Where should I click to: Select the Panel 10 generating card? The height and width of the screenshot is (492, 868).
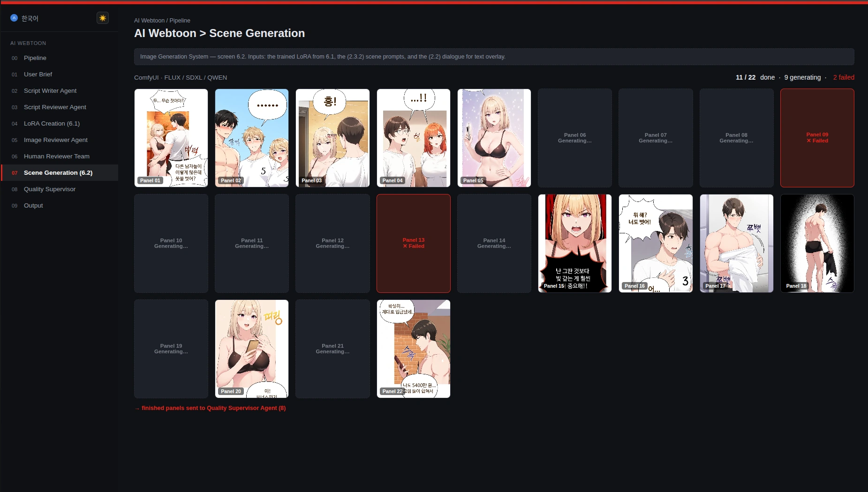click(171, 243)
